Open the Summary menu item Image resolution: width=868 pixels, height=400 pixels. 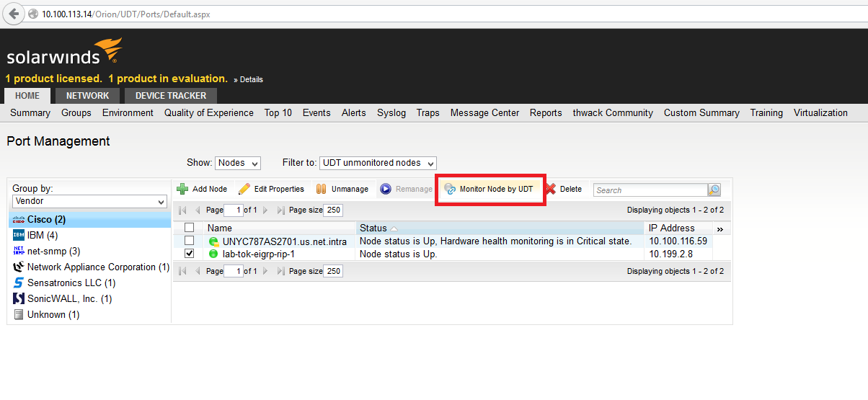[30, 112]
